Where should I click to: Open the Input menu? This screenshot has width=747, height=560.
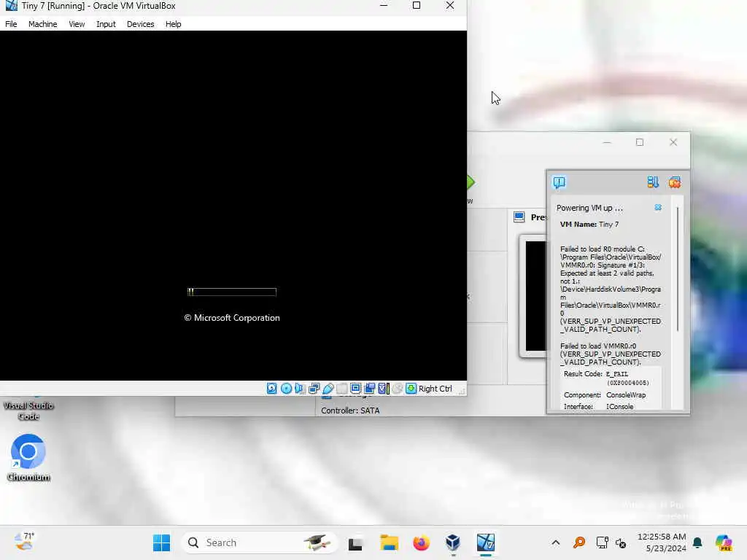(x=106, y=24)
